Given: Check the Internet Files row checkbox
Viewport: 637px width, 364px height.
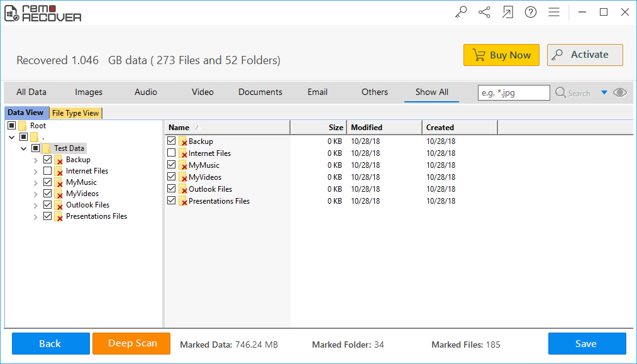Looking at the screenshot, I should click(172, 153).
